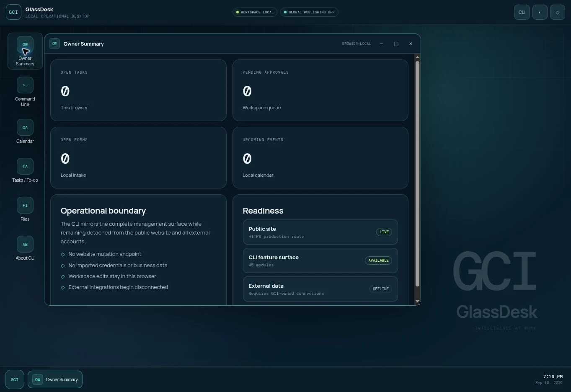This screenshot has width=571, height=392.
Task: Open Tasks / To-do desktop icon
Action: (25, 170)
